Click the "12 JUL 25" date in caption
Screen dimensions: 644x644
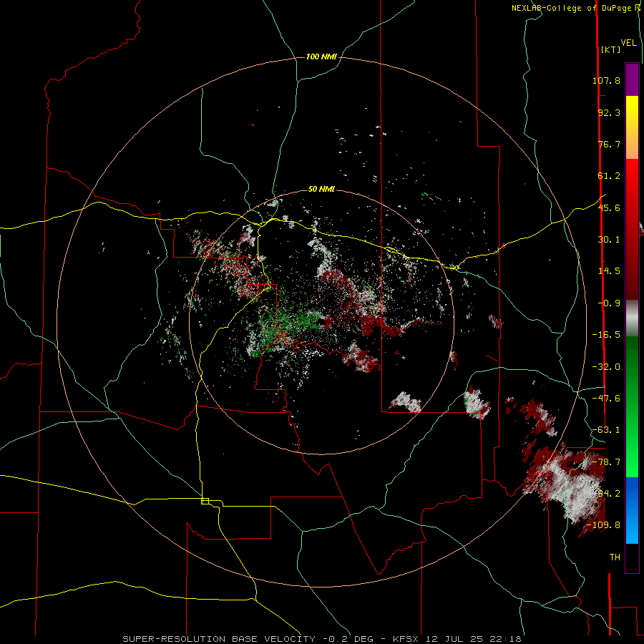456,639
